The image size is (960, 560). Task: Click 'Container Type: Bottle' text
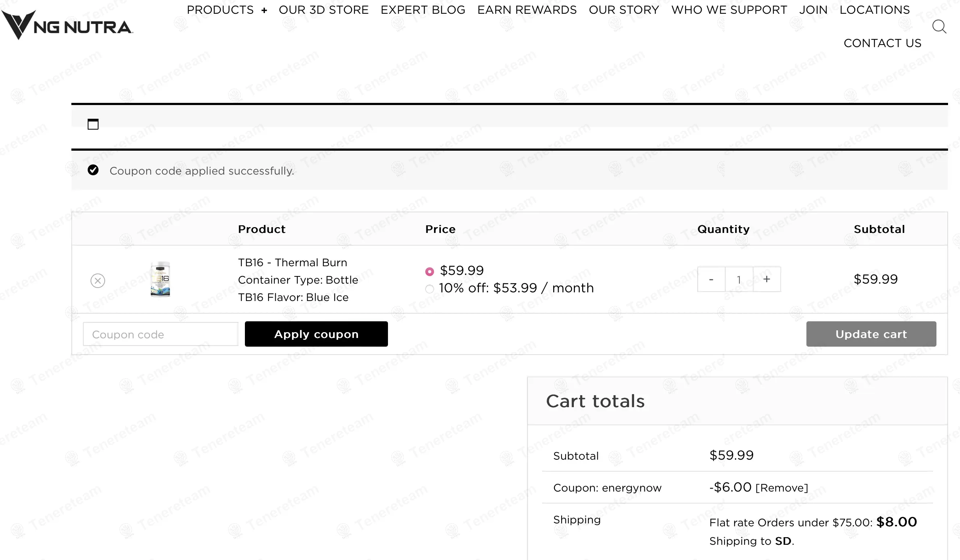(x=298, y=280)
